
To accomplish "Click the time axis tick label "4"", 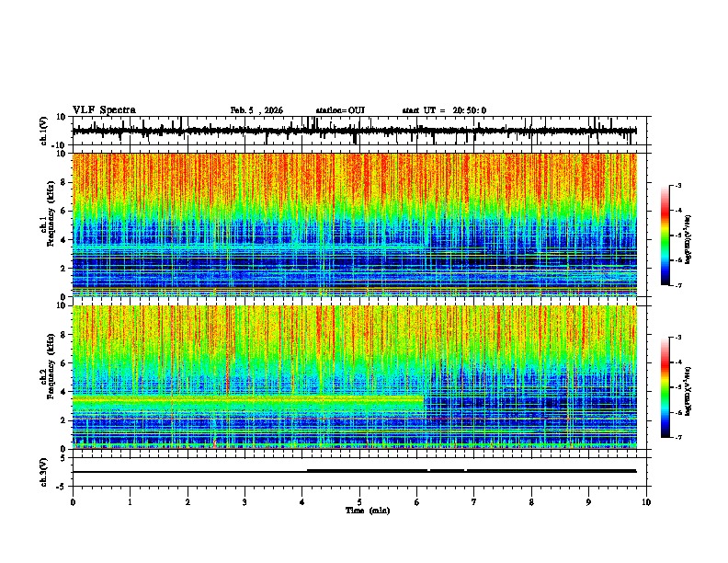I will coord(302,502).
